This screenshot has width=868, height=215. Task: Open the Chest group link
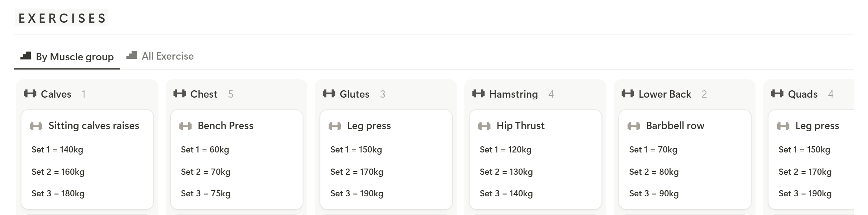pos(204,94)
